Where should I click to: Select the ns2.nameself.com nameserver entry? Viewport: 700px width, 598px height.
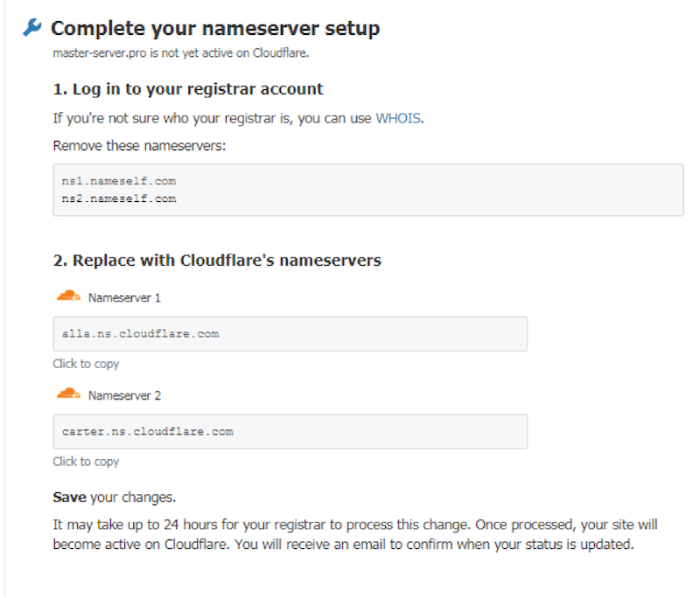[119, 198]
